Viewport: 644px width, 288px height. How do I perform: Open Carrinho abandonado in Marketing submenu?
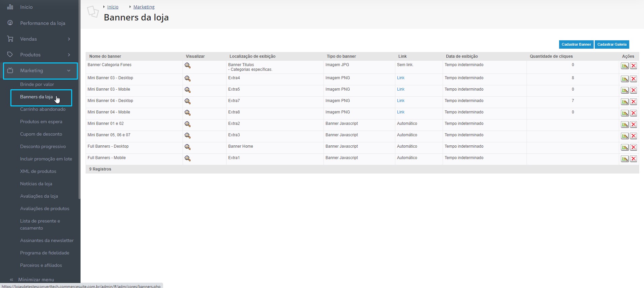click(x=43, y=109)
